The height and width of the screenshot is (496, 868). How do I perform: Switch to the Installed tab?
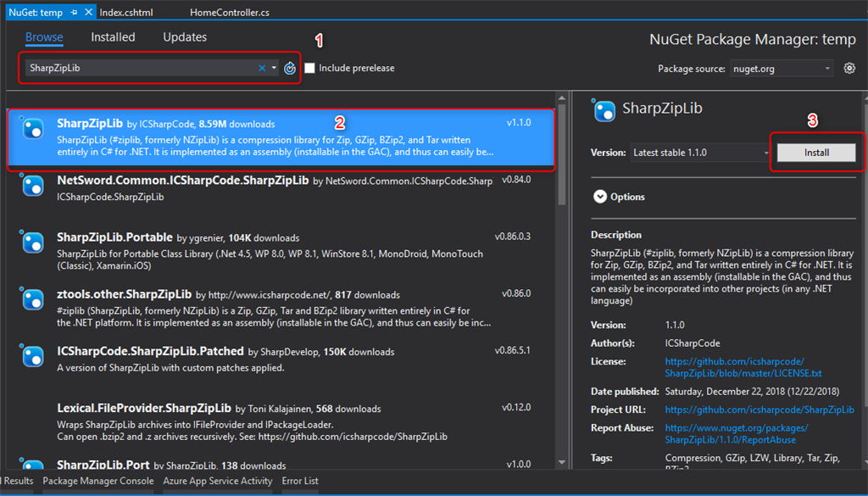[x=113, y=37]
